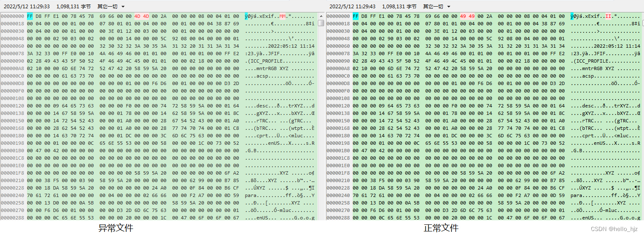
Task: Click offset 00000240 in the right pane
Action: tap(338, 195)
